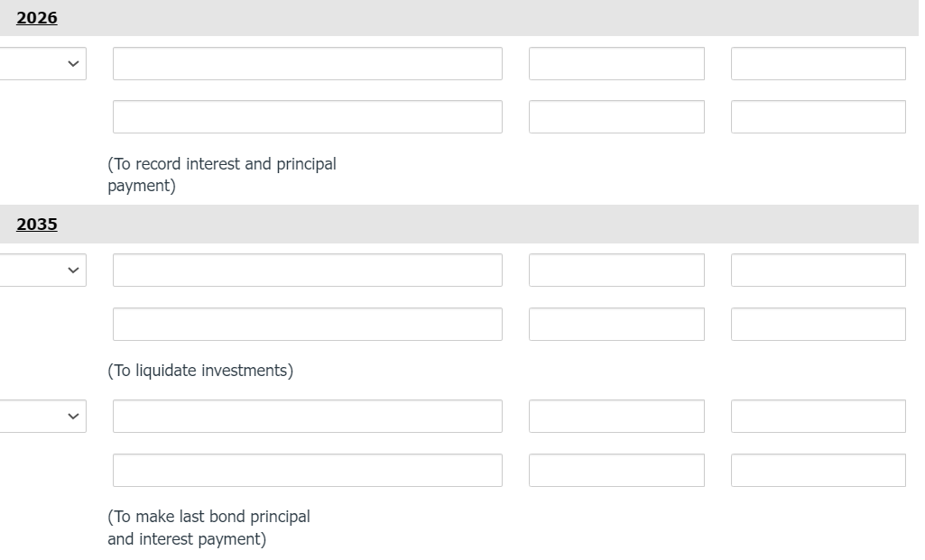Click the debit field for the last bond payment
Image resolution: width=925 pixels, height=560 pixels.
[x=616, y=416]
